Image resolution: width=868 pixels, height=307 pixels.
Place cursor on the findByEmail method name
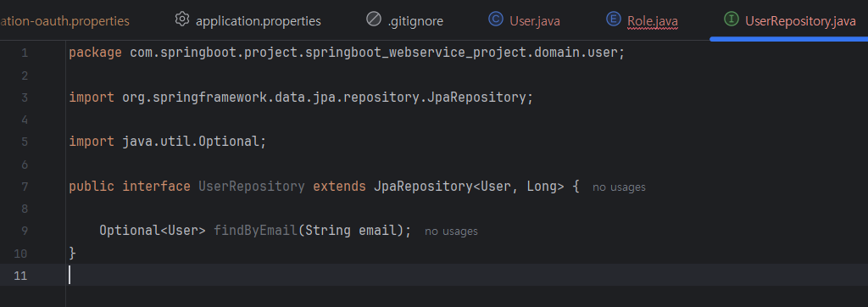point(256,231)
